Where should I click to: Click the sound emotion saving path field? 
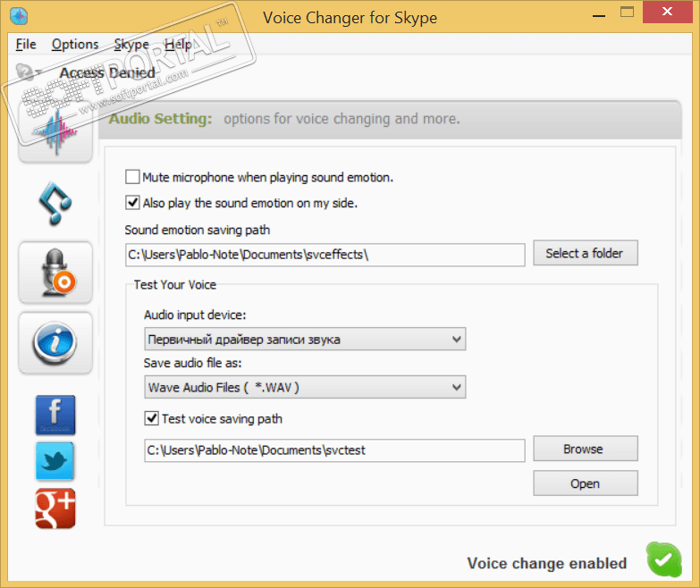(325, 255)
